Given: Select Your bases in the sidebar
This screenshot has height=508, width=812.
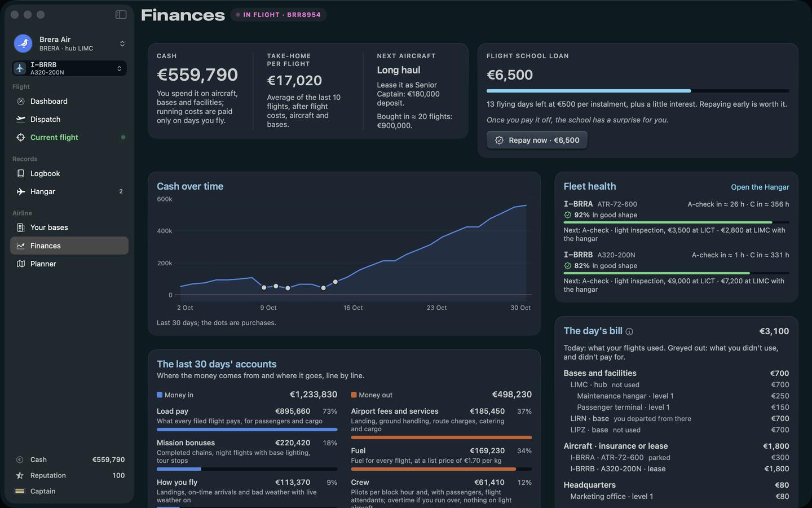Looking at the screenshot, I should point(69,227).
